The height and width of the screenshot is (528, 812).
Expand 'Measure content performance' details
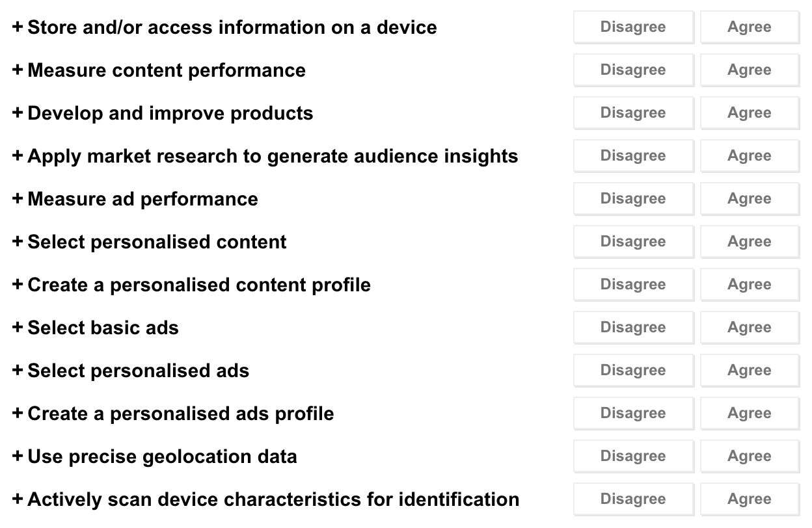tap(18, 70)
